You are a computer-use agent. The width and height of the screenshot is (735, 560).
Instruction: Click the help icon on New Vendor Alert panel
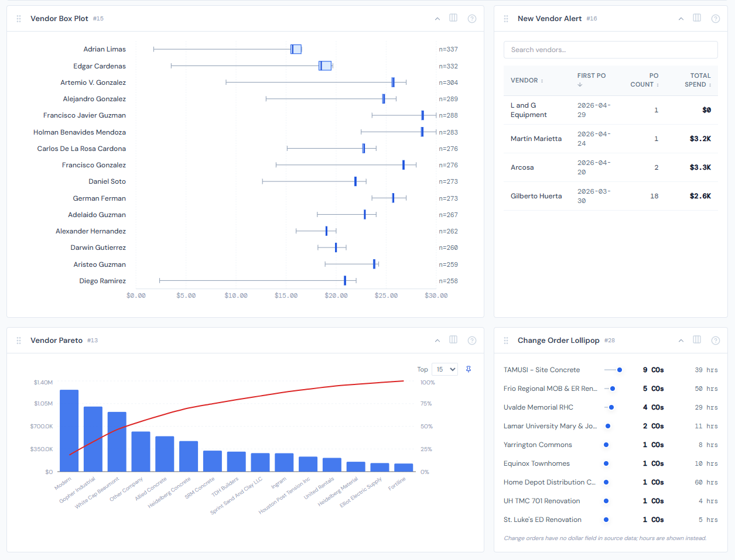coord(715,18)
